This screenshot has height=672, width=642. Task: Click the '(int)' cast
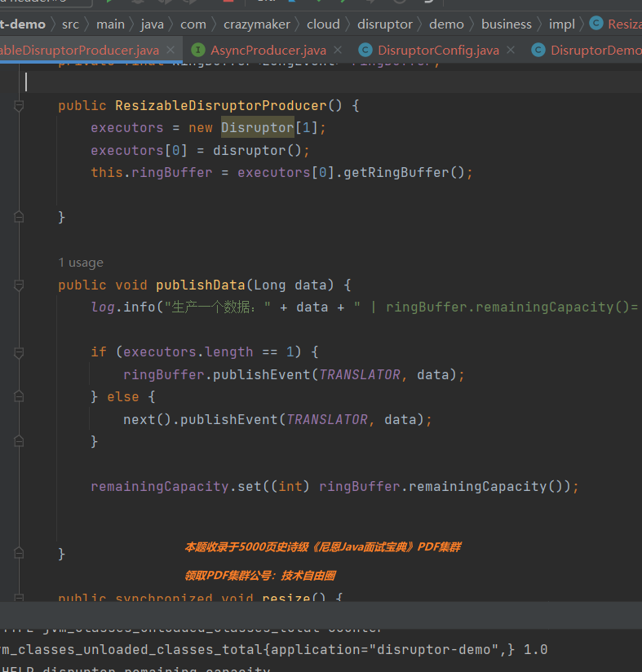pyautogui.click(x=290, y=486)
